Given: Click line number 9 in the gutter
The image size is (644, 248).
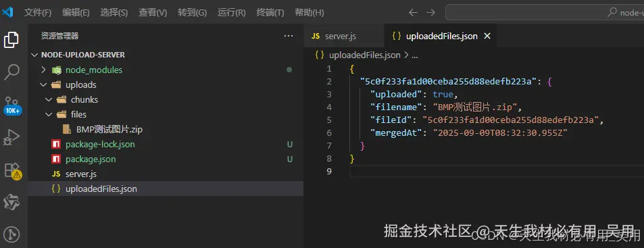Looking at the screenshot, I should tap(328, 171).
